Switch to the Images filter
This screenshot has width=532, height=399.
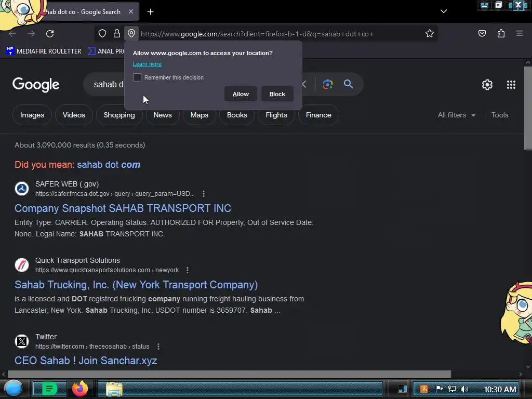coord(32,115)
